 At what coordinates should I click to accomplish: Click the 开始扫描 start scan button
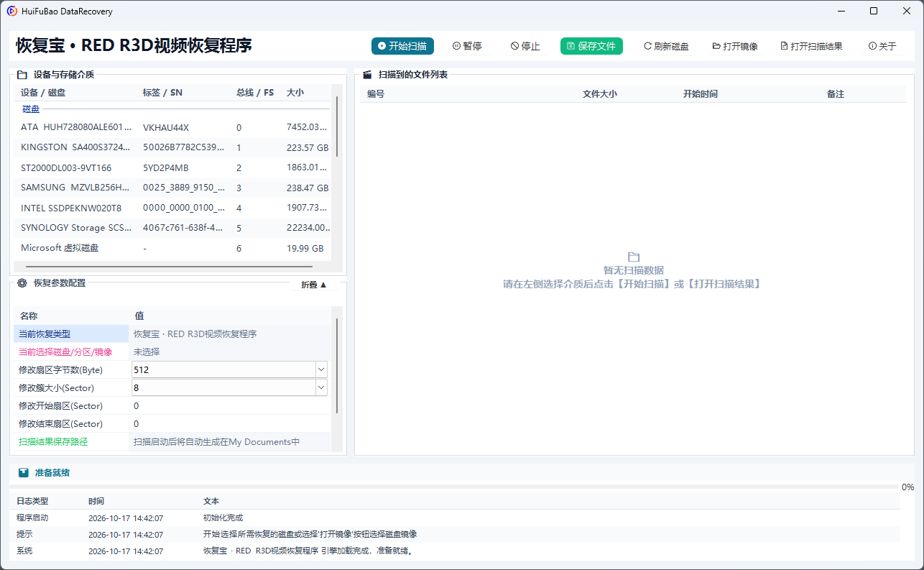pos(402,46)
